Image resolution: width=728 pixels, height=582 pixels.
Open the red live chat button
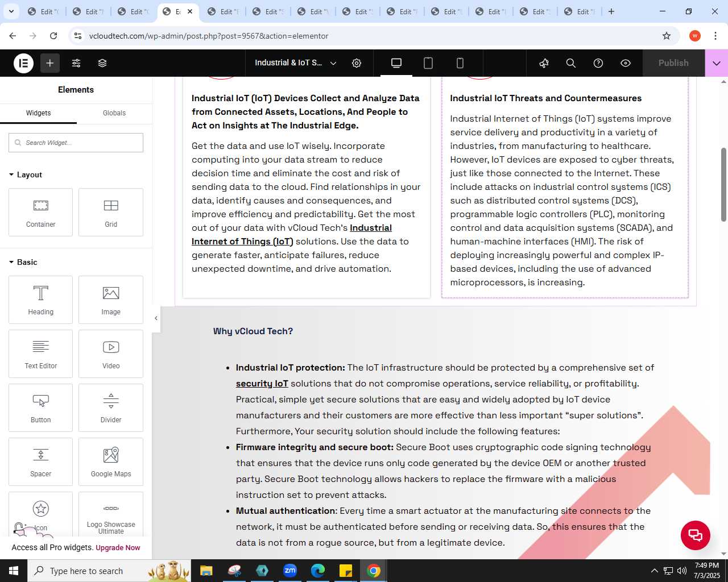696,535
